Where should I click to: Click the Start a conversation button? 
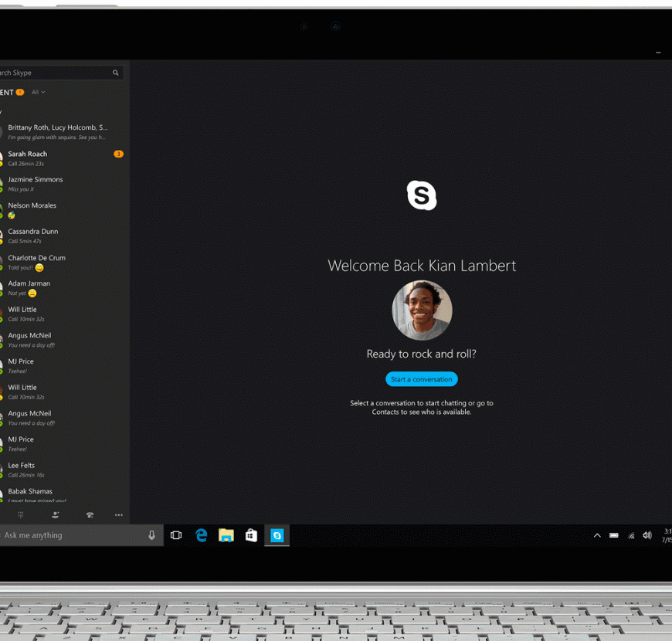(421, 379)
